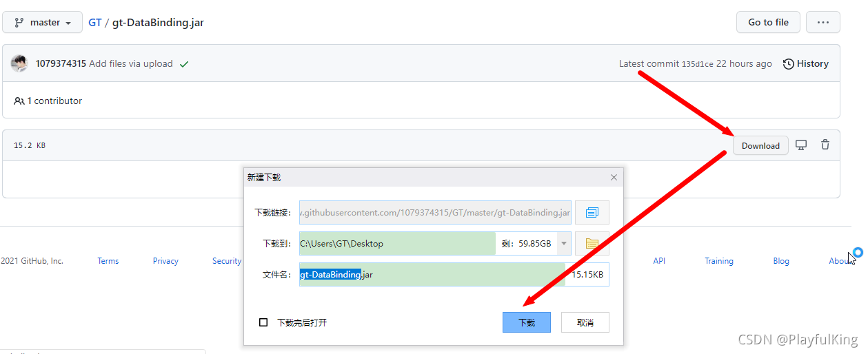
Task: Click the 15.15KB size label in dialog
Action: [x=587, y=274]
